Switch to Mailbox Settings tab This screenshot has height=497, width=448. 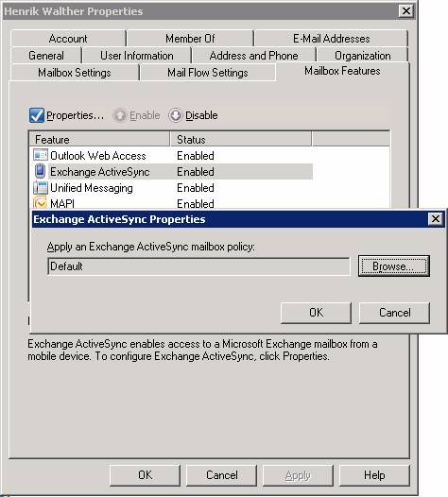click(x=75, y=73)
